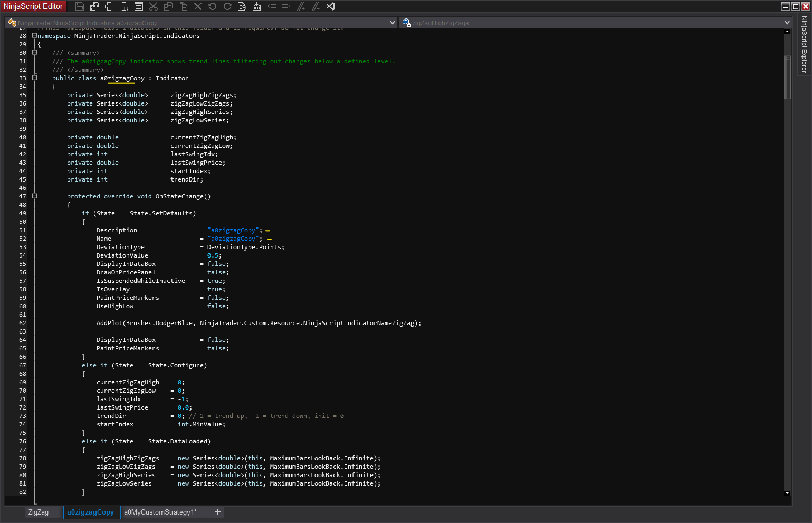Click the Print icon in the toolbar
Image resolution: width=812 pixels, height=523 pixels.
[x=109, y=6]
